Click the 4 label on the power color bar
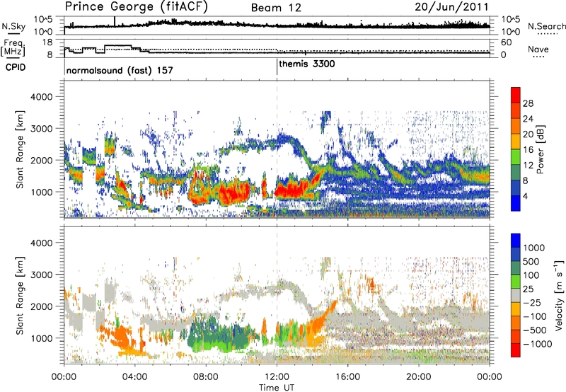The height and width of the screenshot is (392, 566). [526, 196]
